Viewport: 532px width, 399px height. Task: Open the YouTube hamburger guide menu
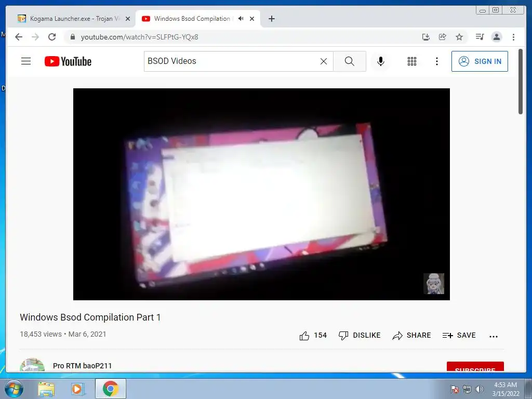pyautogui.click(x=26, y=61)
